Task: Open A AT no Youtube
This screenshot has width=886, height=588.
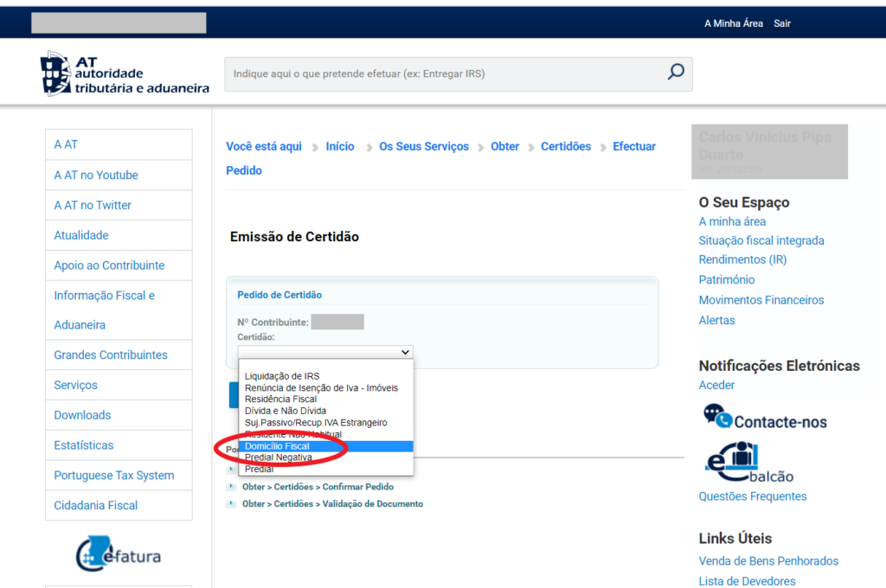Action: point(119,175)
